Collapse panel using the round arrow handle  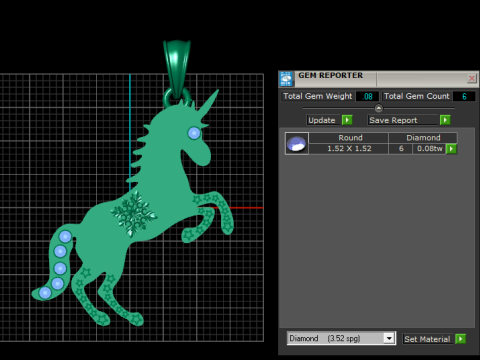(379, 108)
